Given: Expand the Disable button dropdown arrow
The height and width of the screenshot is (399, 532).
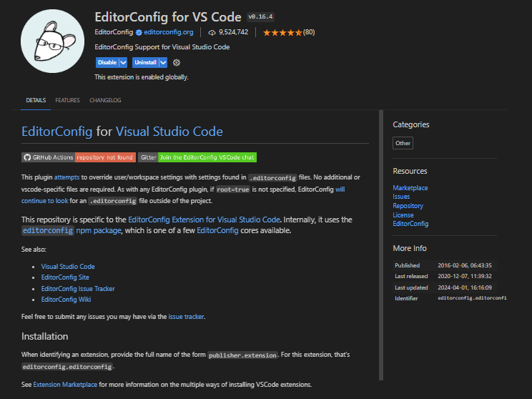Looking at the screenshot, I should [x=123, y=62].
